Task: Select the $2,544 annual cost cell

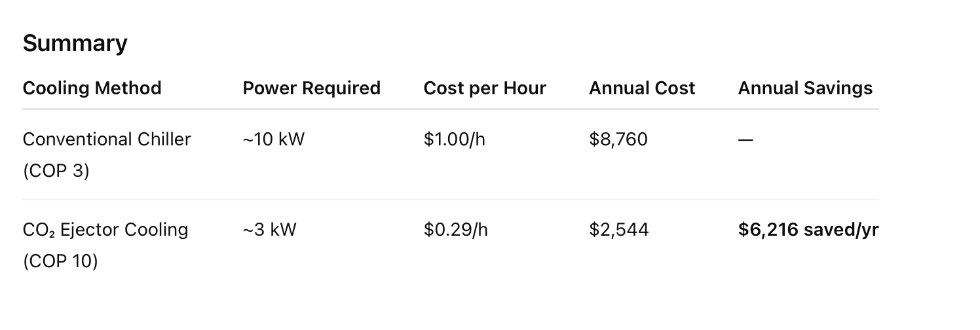Action: (x=618, y=230)
